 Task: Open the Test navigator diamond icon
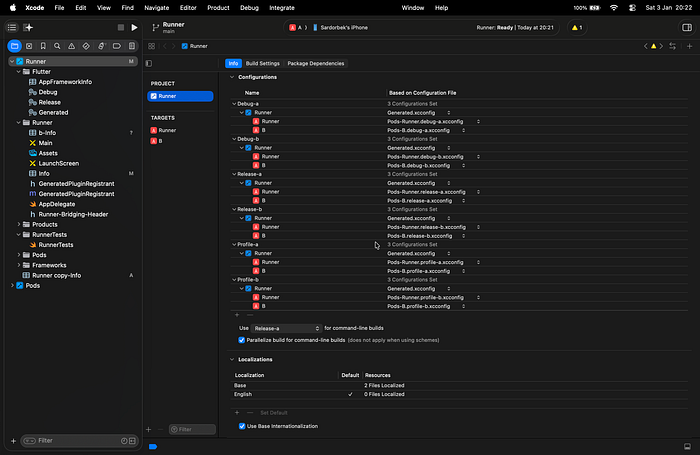(x=86, y=46)
